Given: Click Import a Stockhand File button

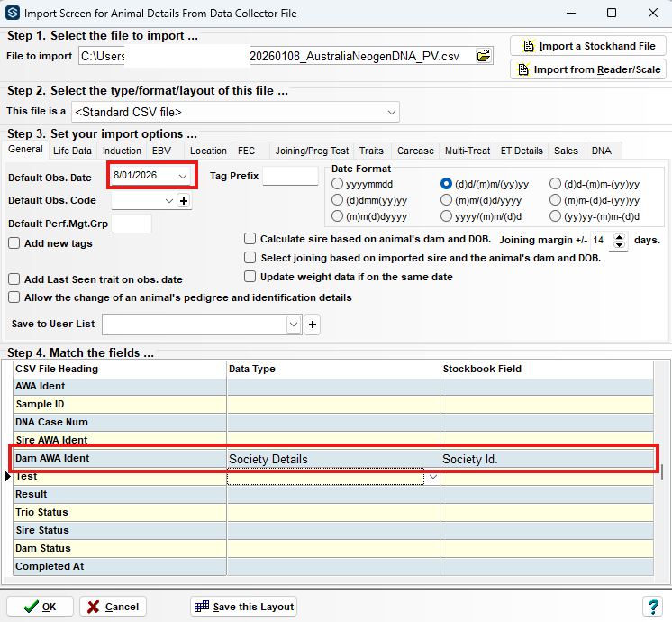Looking at the screenshot, I should point(588,46).
